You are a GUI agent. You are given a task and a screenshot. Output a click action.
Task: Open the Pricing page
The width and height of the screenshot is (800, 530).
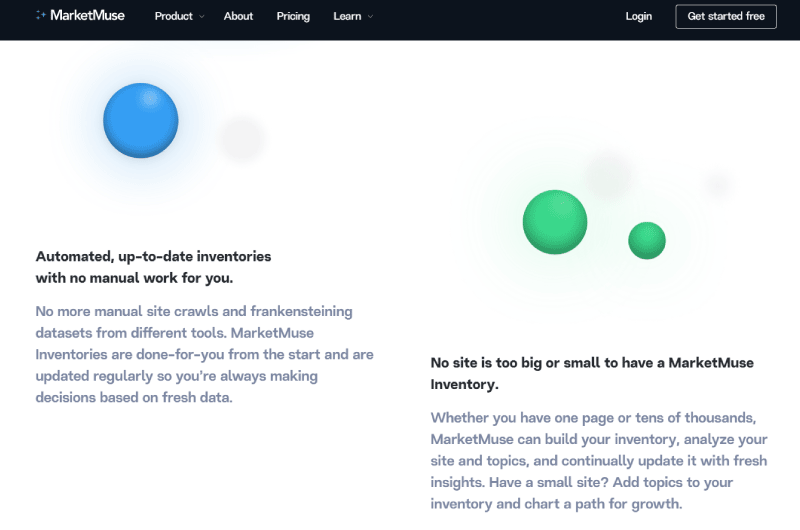tap(293, 16)
